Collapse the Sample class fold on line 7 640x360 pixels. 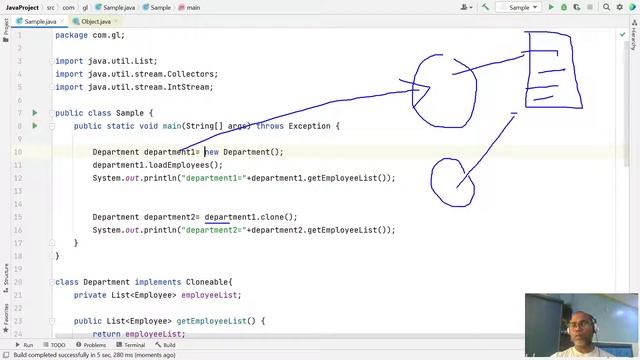(52, 113)
